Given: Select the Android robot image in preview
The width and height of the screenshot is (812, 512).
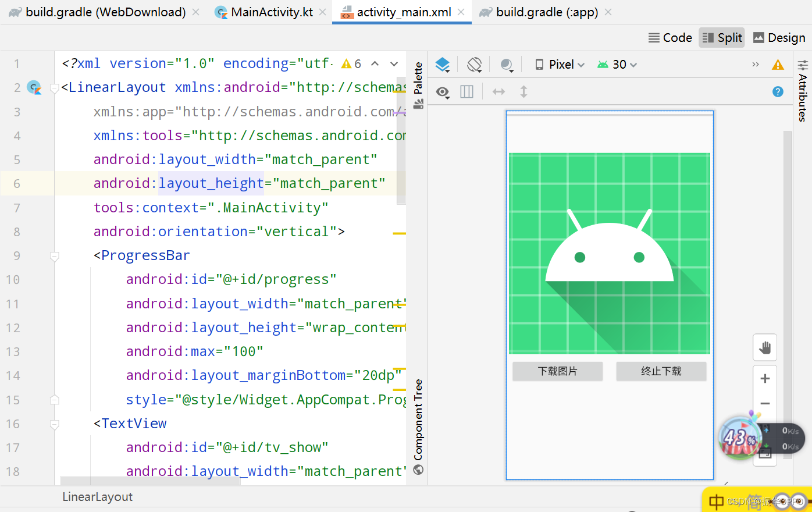Looking at the screenshot, I should 610,253.
